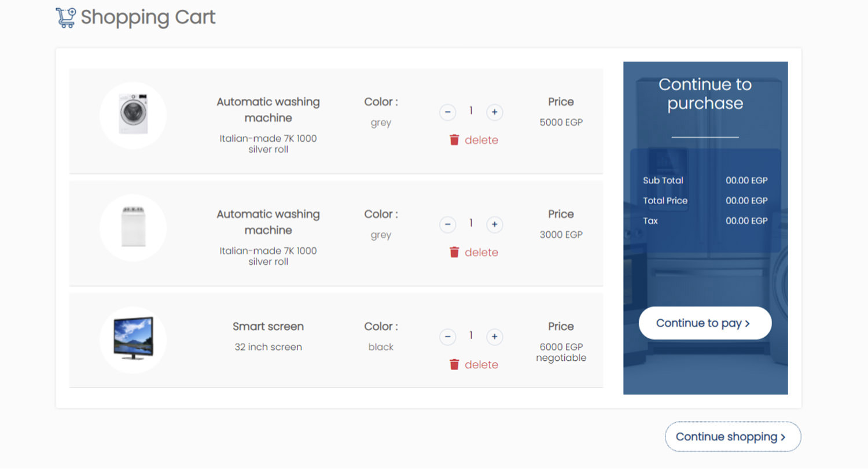Decrease quantity of the Smart screen
Viewport: 868px width, 469px height.
447,336
